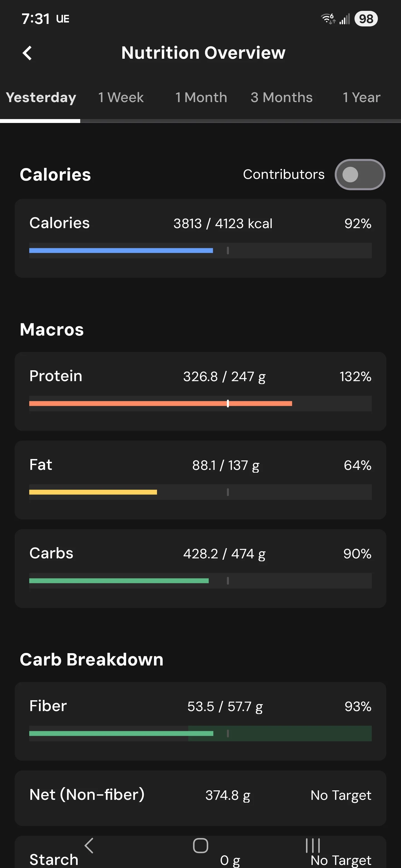This screenshot has height=868, width=401.
Task: Open the Calories 3813 / 4123 kcal card
Action: [200, 238]
